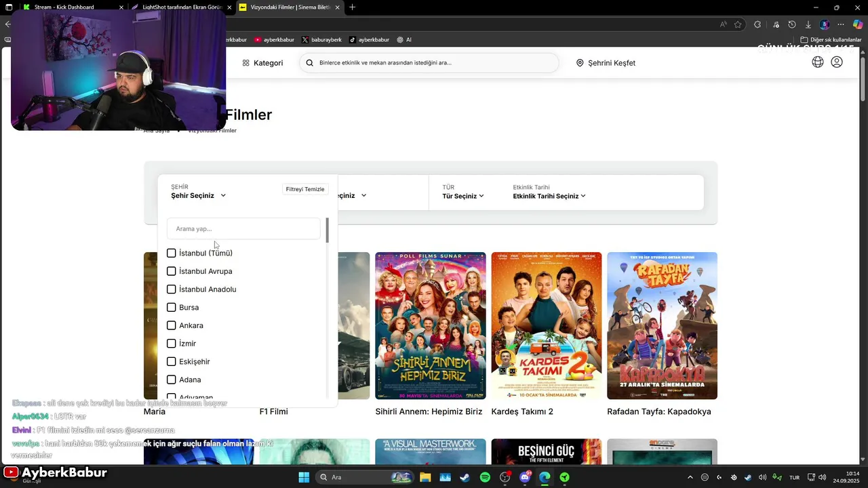Open Beşinci Güç movie poster

point(547,451)
